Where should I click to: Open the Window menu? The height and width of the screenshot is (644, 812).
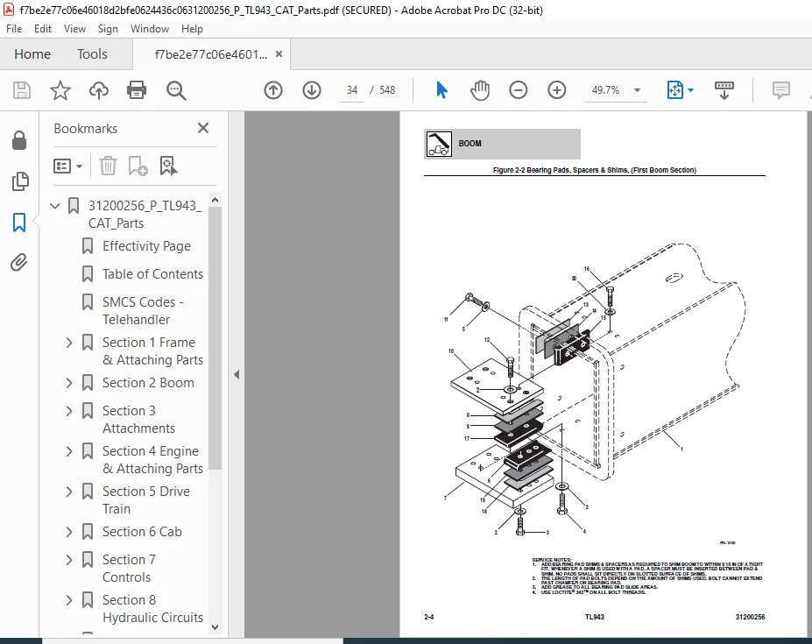click(x=150, y=29)
